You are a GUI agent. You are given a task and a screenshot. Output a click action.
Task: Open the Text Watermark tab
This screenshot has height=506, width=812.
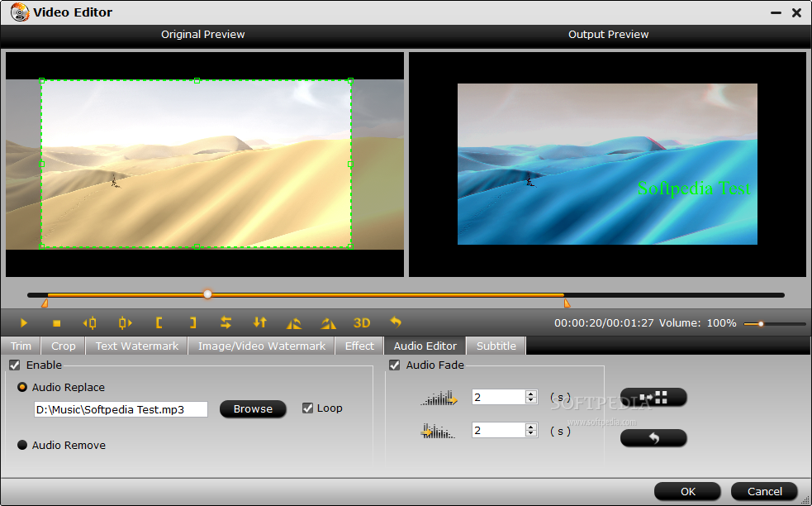[137, 346]
